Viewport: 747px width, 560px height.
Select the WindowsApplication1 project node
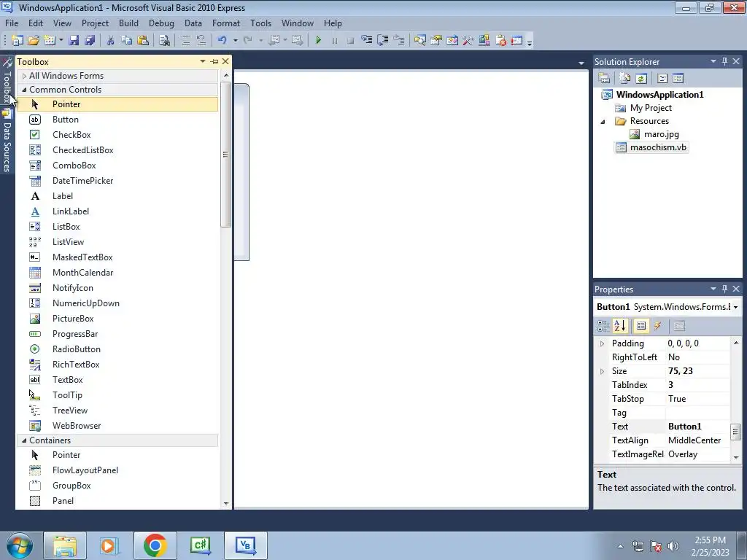point(659,94)
